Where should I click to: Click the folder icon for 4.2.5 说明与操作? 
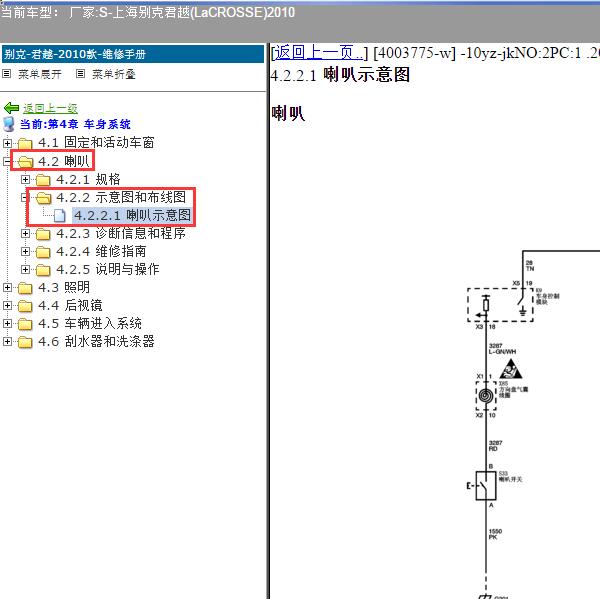pos(43,269)
